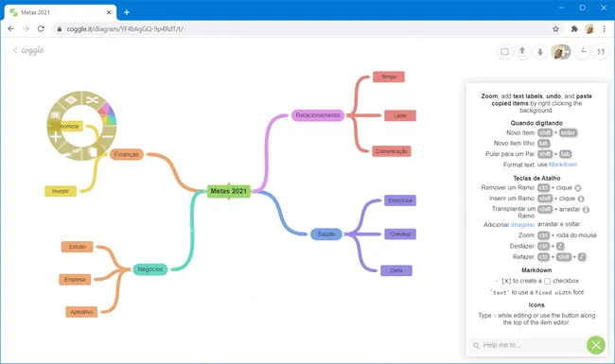Click the remove branch X icon in help
Image resolution: width=615 pixels, height=364 pixels.
click(x=578, y=188)
